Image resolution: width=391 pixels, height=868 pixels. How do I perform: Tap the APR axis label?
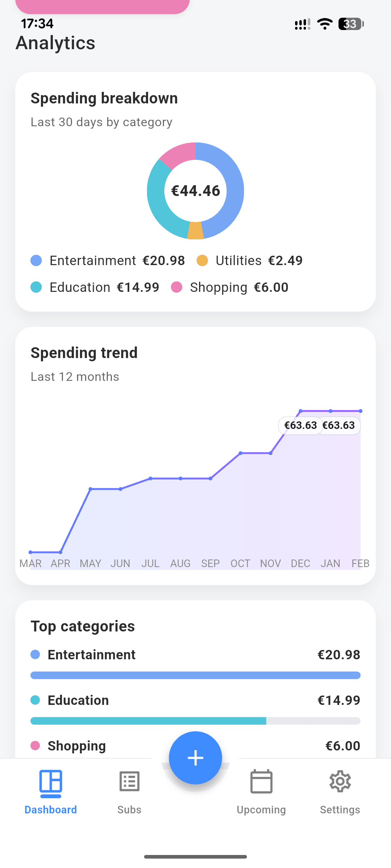[60, 563]
